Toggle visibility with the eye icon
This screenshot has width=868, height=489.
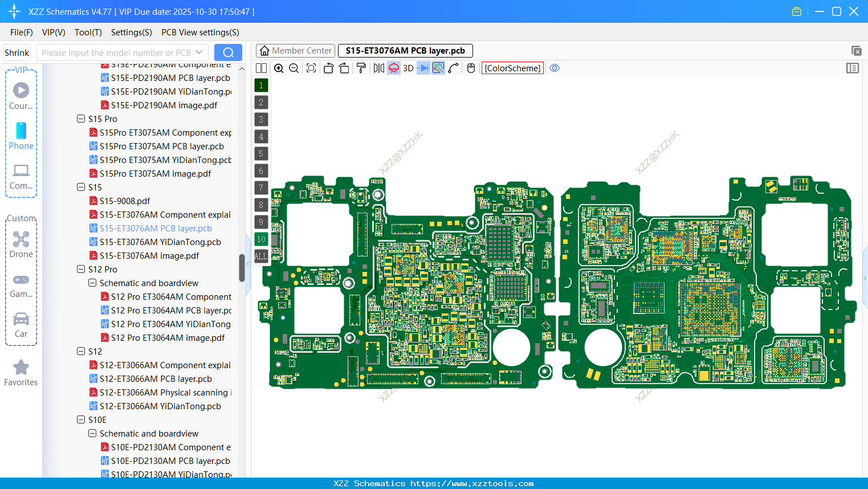[555, 68]
